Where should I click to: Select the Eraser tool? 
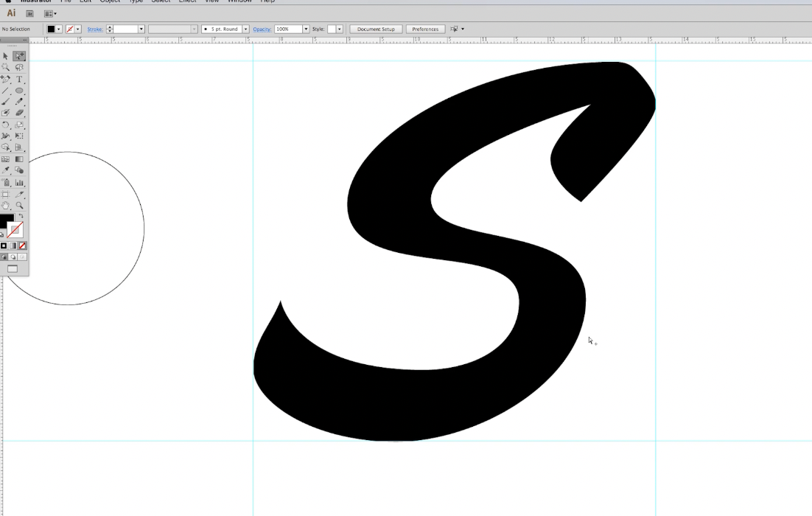(20, 113)
